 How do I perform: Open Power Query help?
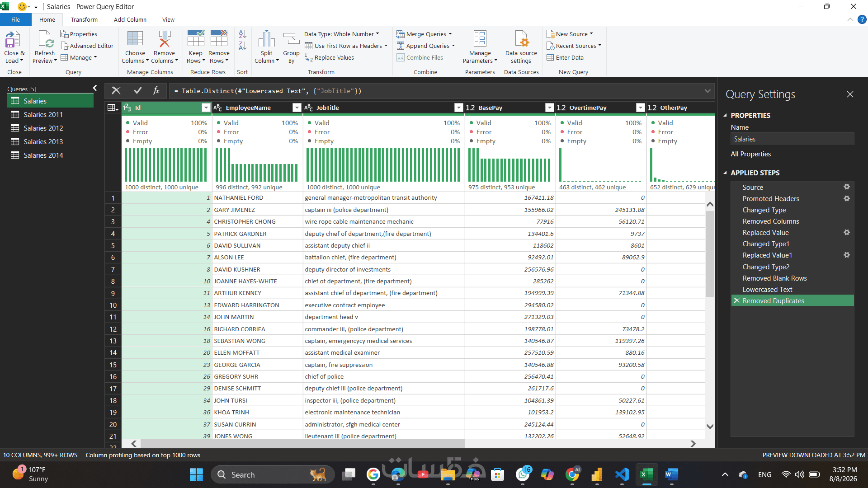tap(862, 19)
